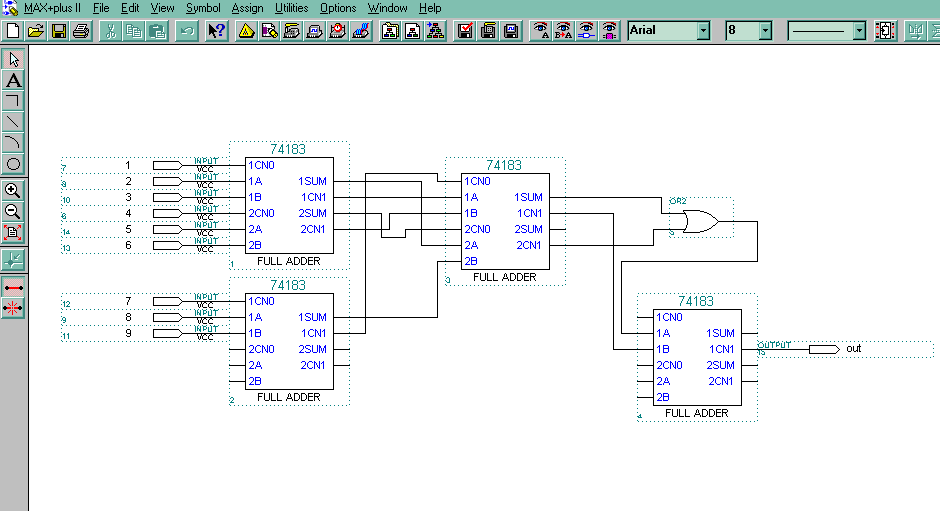Turn rubberbanding on with red line tool

(13, 287)
